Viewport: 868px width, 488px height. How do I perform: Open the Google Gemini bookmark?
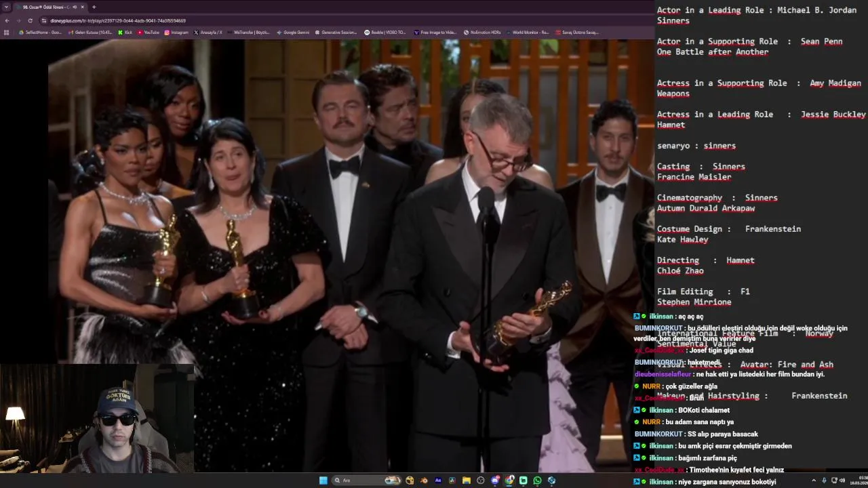click(293, 32)
